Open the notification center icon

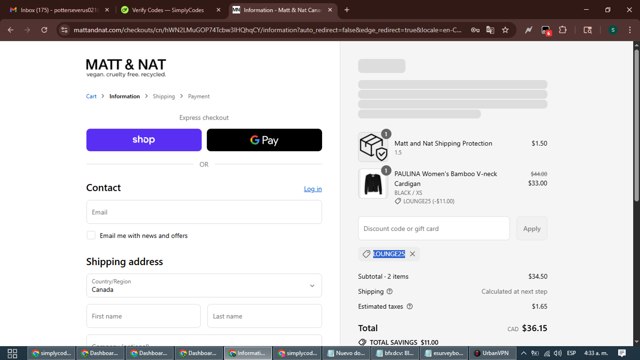(x=622, y=353)
